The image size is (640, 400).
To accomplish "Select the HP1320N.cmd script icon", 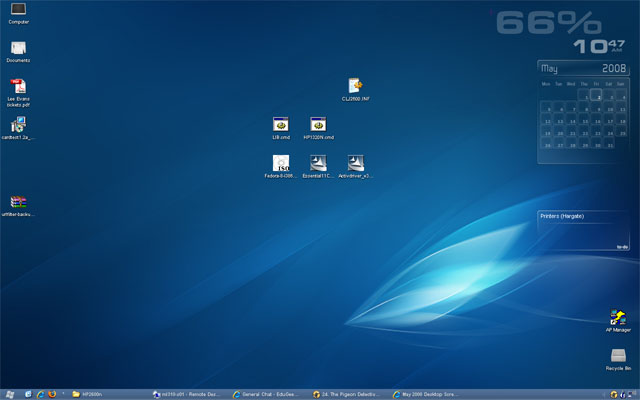I will pyautogui.click(x=318, y=128).
